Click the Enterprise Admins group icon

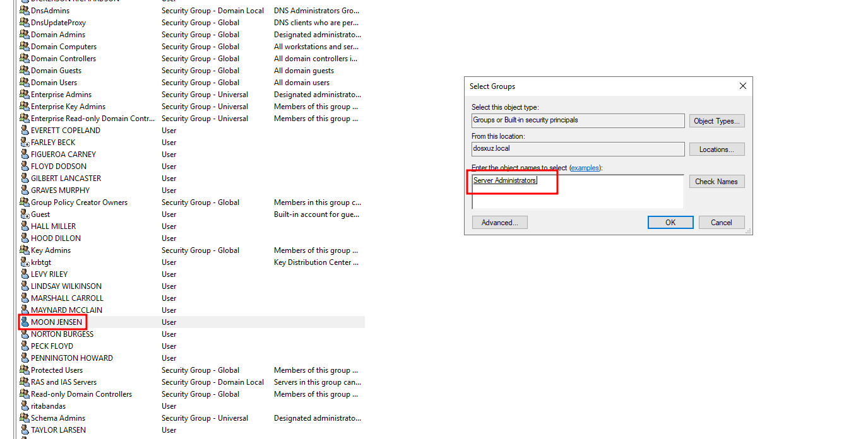pyautogui.click(x=25, y=95)
